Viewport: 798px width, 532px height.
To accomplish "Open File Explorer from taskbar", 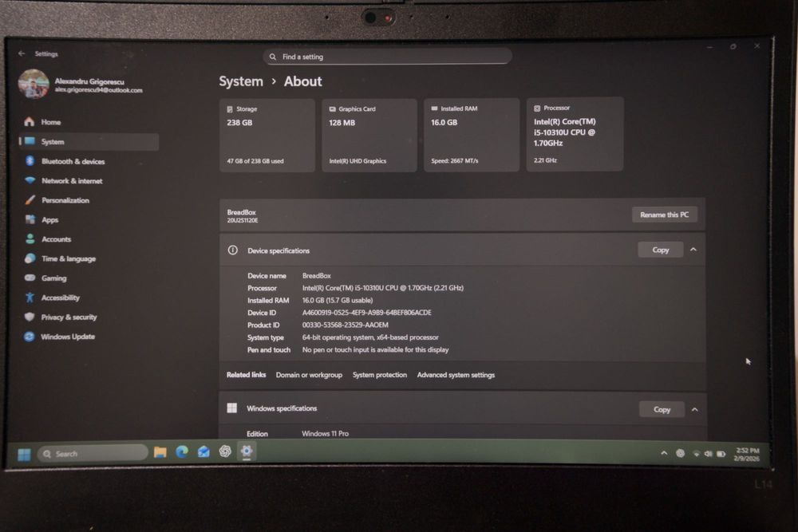I will pos(160,452).
